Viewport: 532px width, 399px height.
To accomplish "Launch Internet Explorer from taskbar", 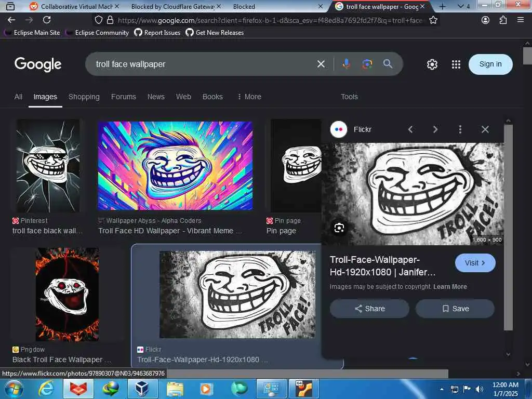I will pos(46,389).
